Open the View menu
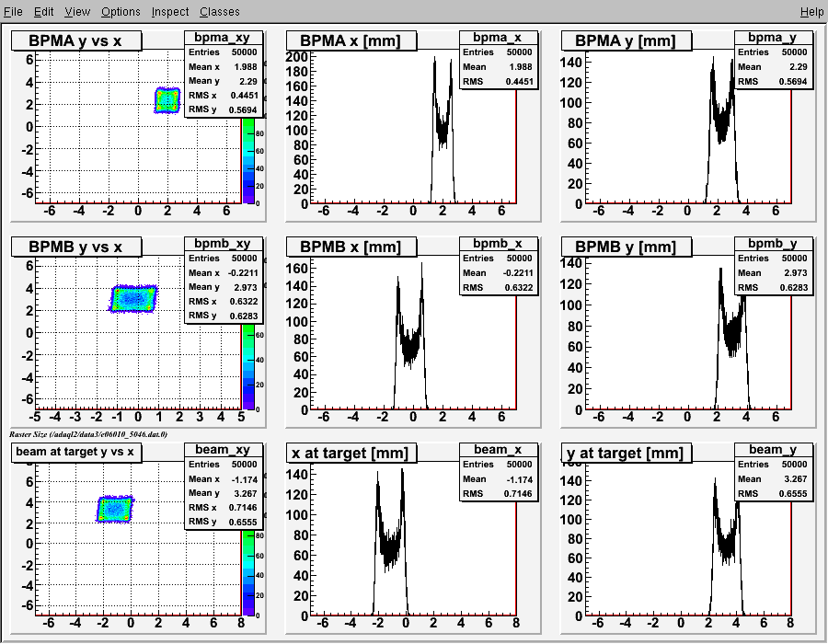828x644 pixels. point(77,12)
